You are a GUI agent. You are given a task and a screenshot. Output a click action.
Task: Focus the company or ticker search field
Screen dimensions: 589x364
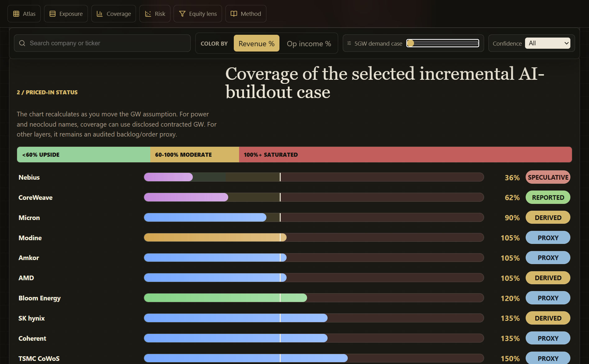[x=102, y=43]
